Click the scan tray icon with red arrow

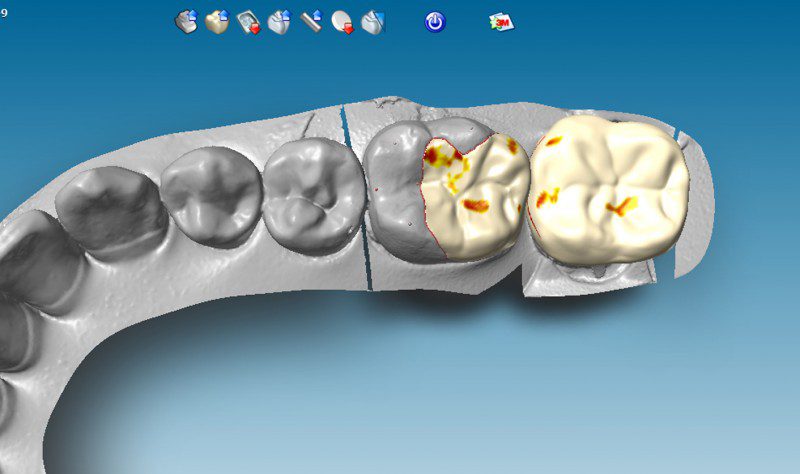(249, 22)
